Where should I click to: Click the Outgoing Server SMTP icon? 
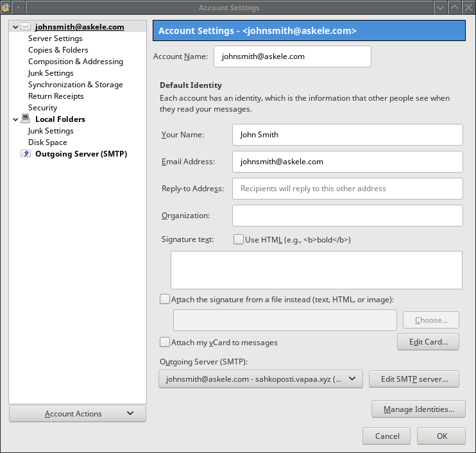coord(26,154)
